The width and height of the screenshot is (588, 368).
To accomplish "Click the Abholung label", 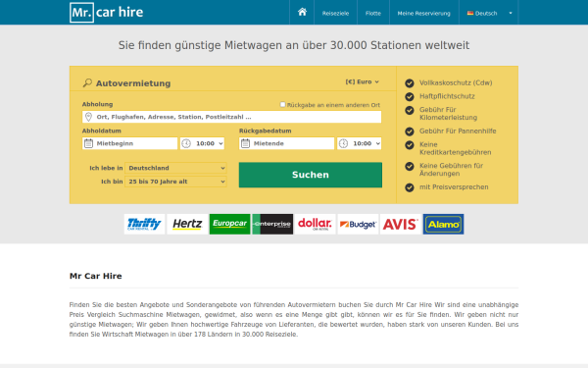I will (97, 104).
